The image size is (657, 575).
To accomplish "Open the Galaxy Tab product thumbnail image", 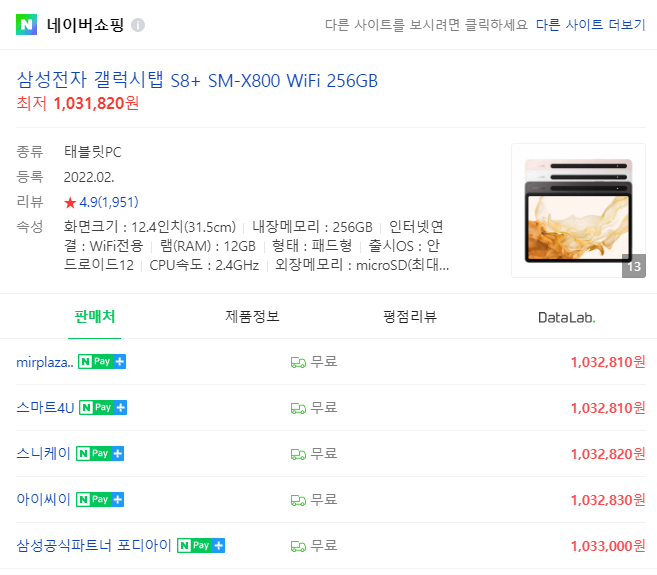I will tap(578, 210).
